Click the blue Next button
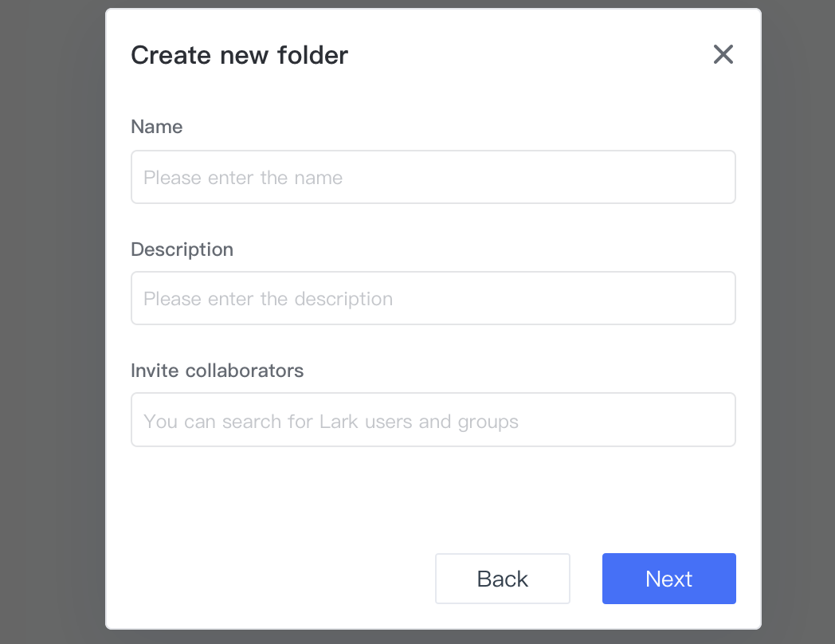835x644 pixels. (668, 579)
